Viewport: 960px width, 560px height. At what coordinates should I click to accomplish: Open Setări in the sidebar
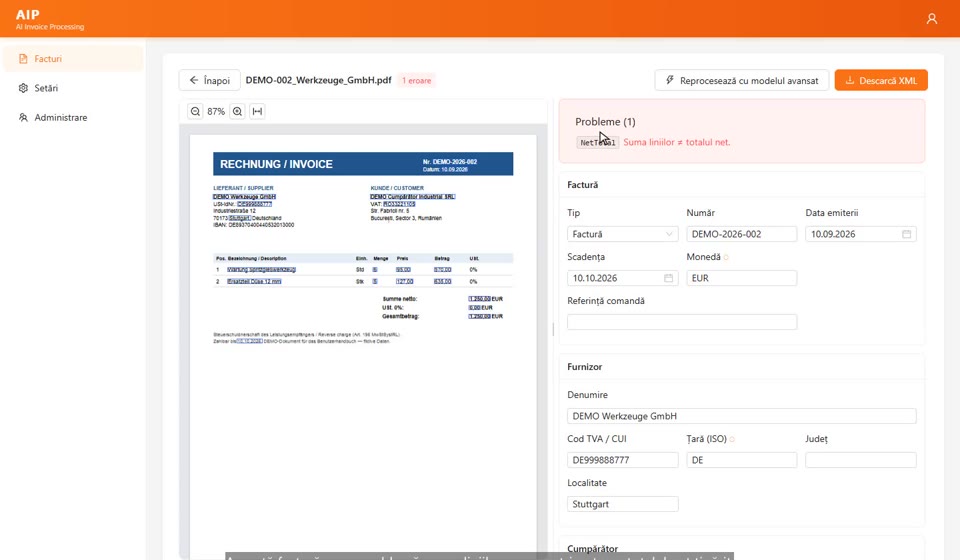pos(73,88)
